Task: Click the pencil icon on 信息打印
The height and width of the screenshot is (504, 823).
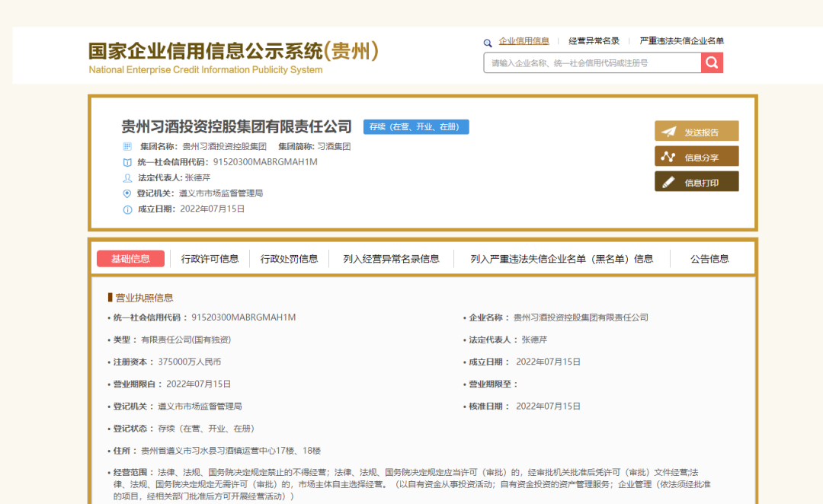Action: (x=669, y=182)
